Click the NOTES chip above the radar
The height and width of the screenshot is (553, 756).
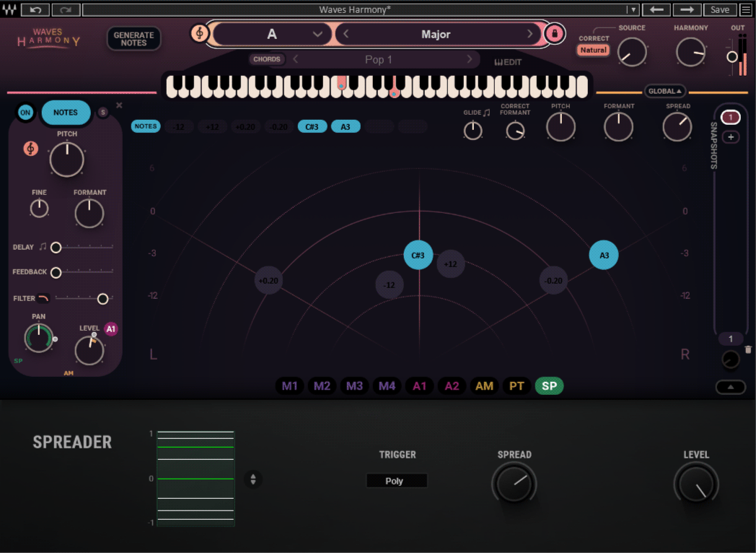(x=146, y=126)
